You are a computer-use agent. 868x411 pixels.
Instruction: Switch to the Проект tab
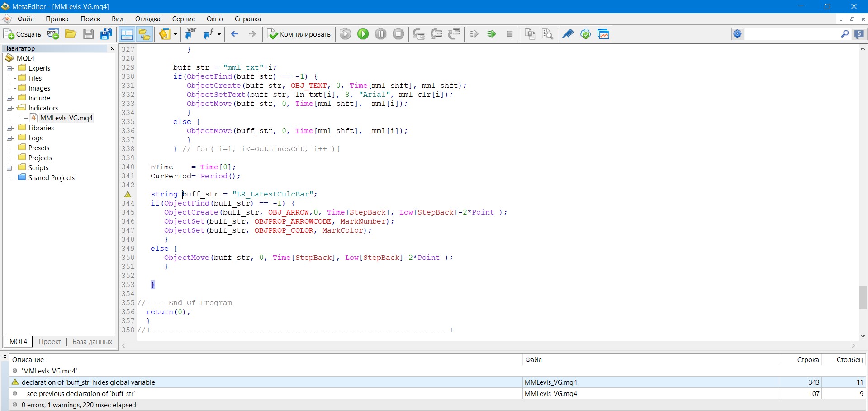coord(50,342)
